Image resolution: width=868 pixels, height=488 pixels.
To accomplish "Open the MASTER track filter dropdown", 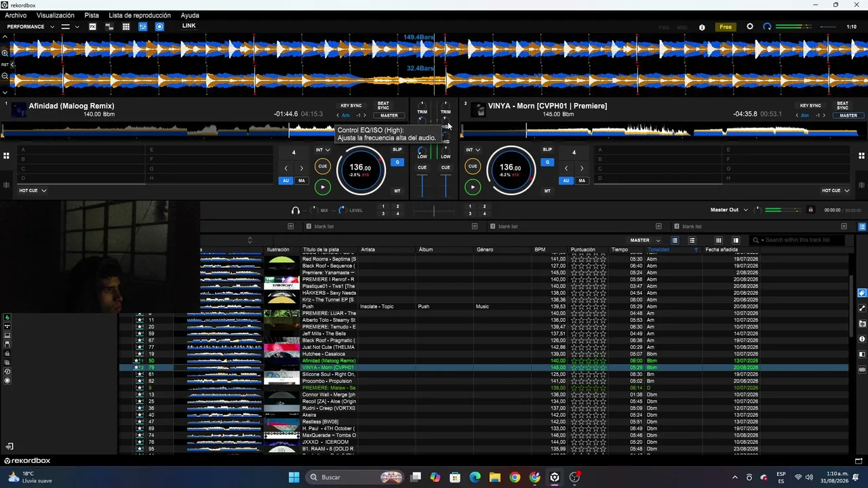I will [644, 240].
